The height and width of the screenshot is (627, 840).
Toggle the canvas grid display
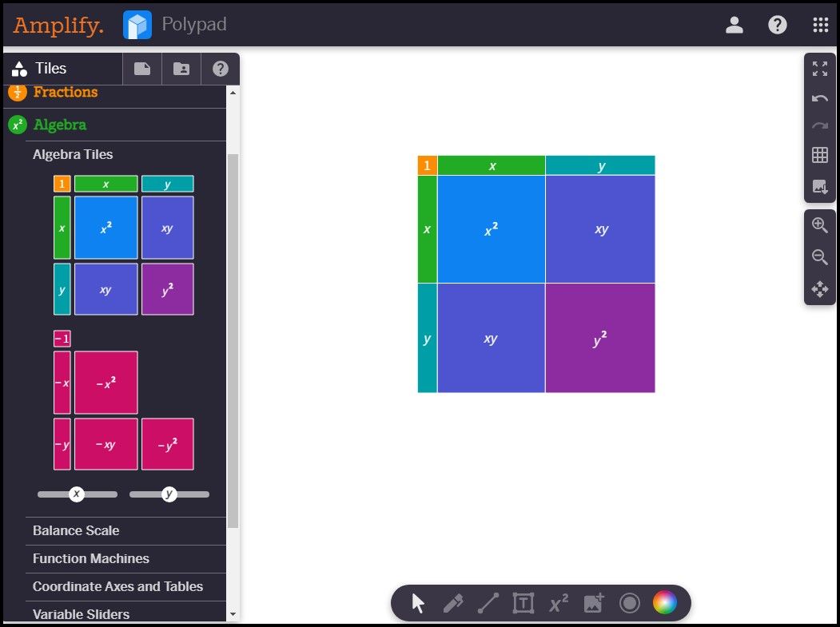pyautogui.click(x=819, y=154)
